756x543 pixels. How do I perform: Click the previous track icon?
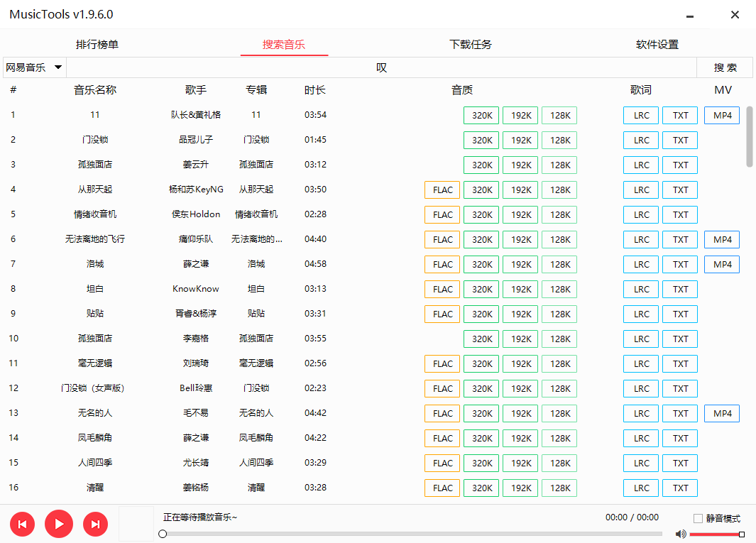coord(22,524)
